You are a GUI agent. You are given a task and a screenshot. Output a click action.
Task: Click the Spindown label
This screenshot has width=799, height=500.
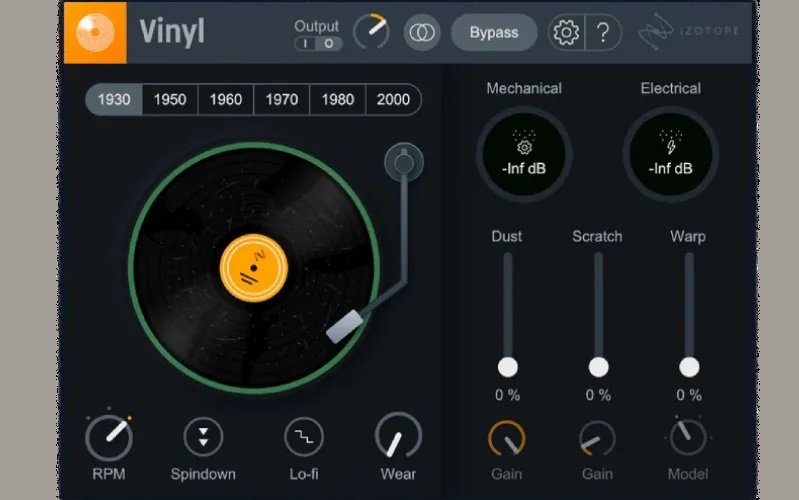[x=203, y=475]
